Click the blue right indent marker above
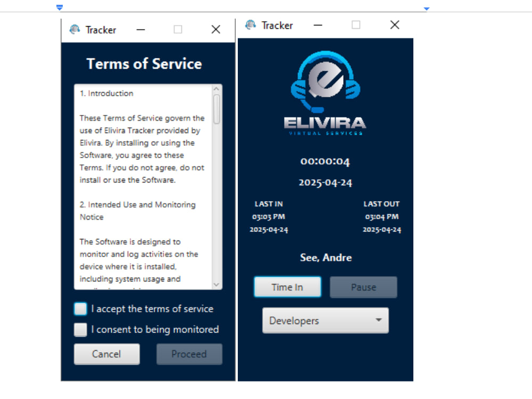 (x=427, y=9)
